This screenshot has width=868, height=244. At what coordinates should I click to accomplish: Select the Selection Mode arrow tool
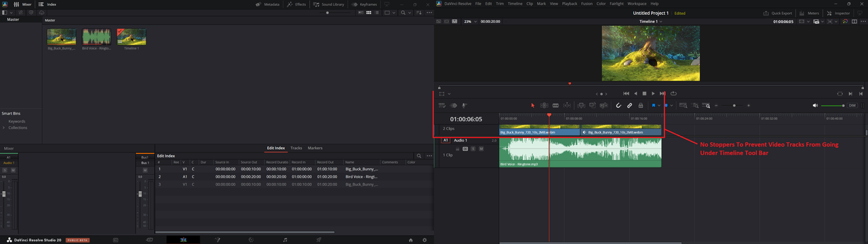click(533, 105)
